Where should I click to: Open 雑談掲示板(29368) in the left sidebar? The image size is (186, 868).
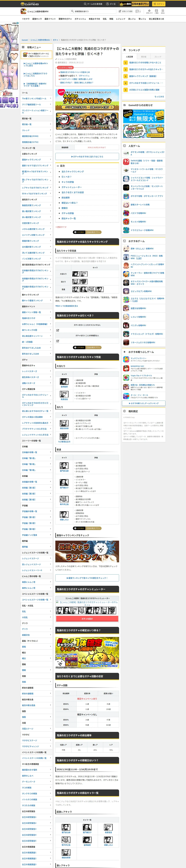(37, 136)
